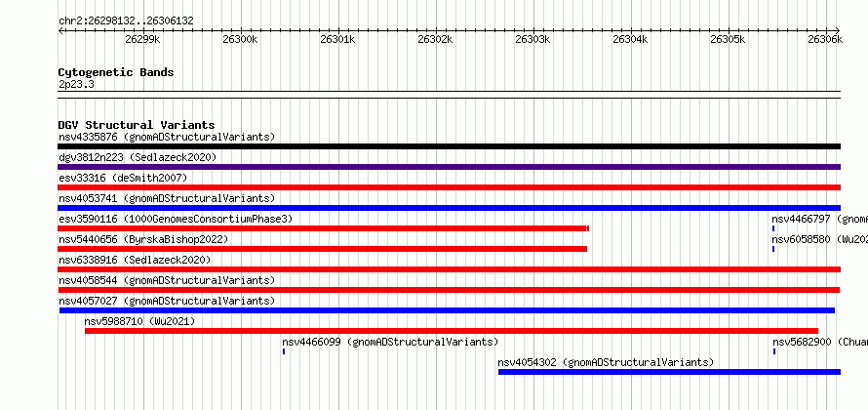Viewport: 868px width, 410px height.
Task: Click the DGV Structural Variants track title
Action: [137, 125]
